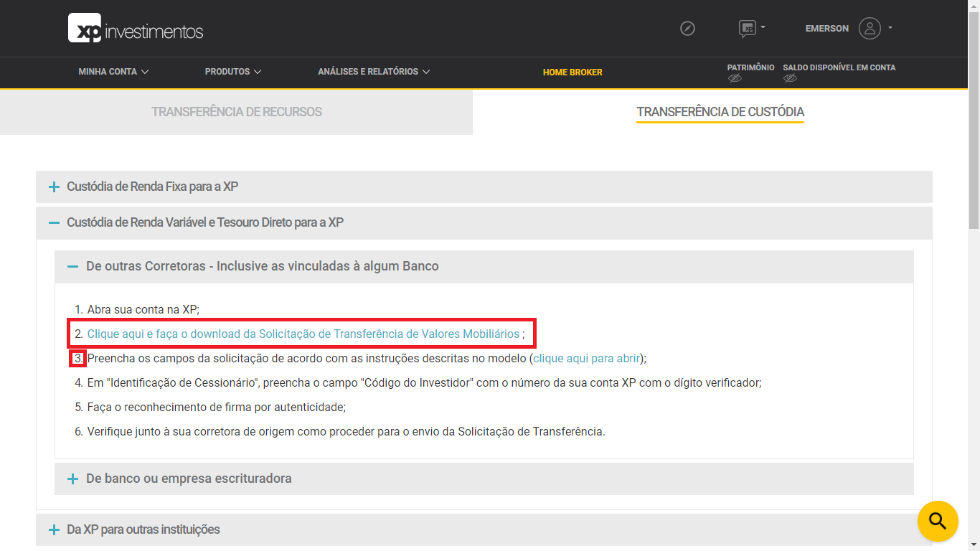Toggle Saldo Disponível em Conta visibility eye
Image resolution: width=980 pixels, height=551 pixels.
pyautogui.click(x=790, y=78)
